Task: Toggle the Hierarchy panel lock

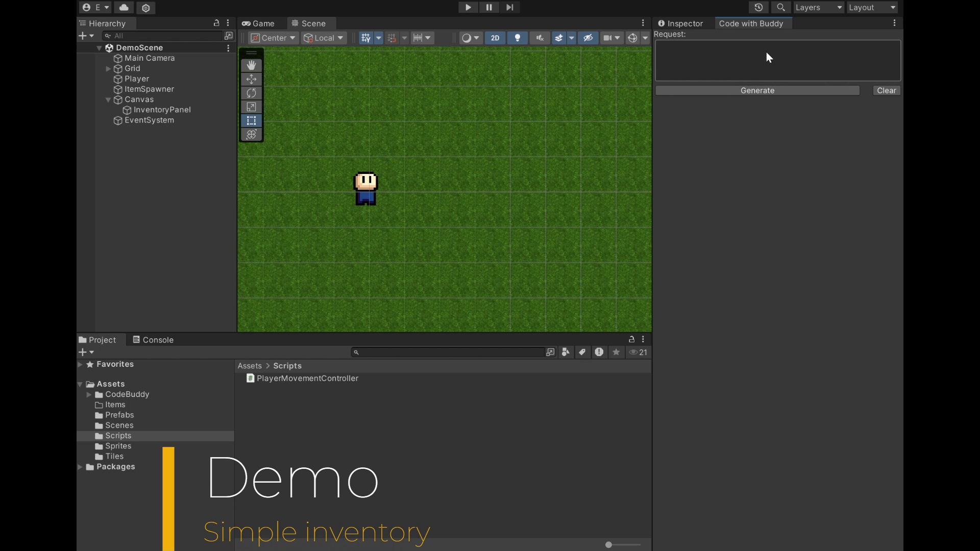Action: pyautogui.click(x=216, y=23)
